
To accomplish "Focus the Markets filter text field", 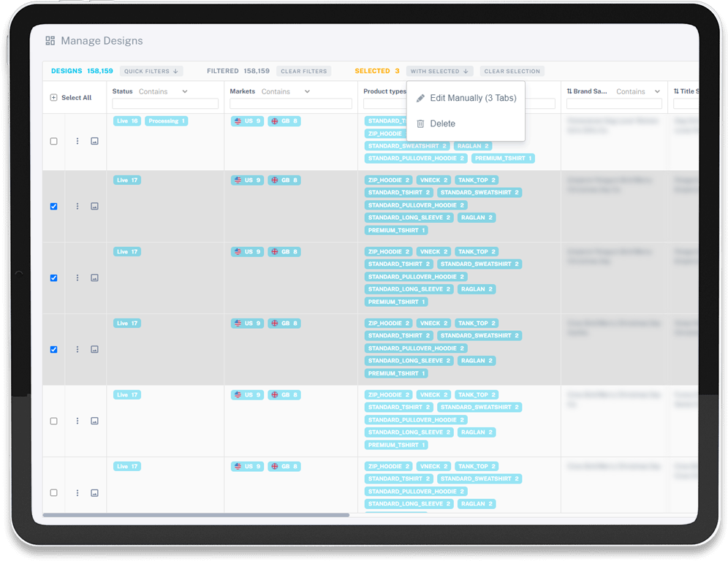I will (x=291, y=104).
